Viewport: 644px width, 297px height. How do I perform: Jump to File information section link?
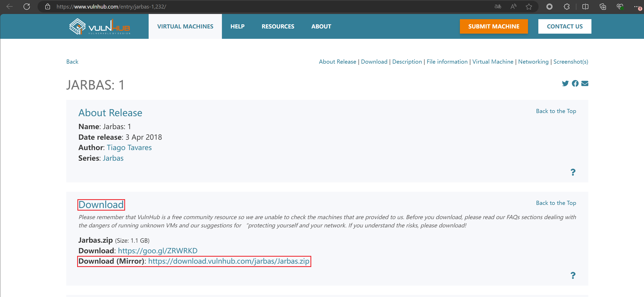point(447,62)
